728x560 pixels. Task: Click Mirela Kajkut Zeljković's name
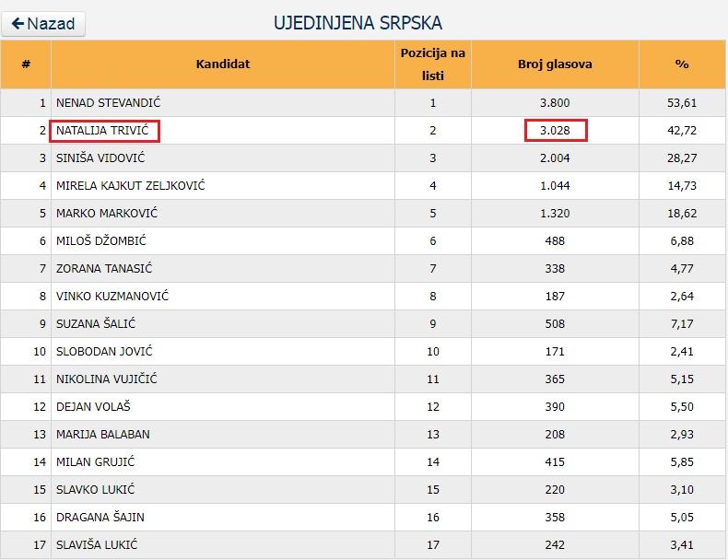click(131, 185)
